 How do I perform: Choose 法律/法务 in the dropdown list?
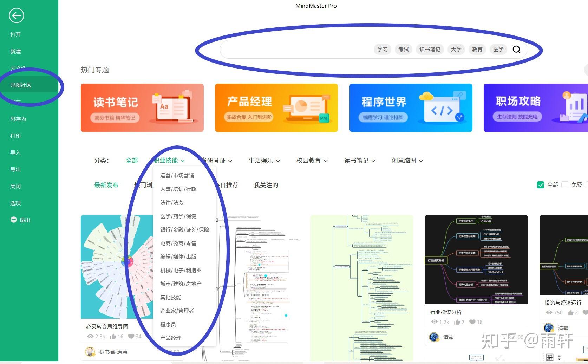(x=172, y=202)
